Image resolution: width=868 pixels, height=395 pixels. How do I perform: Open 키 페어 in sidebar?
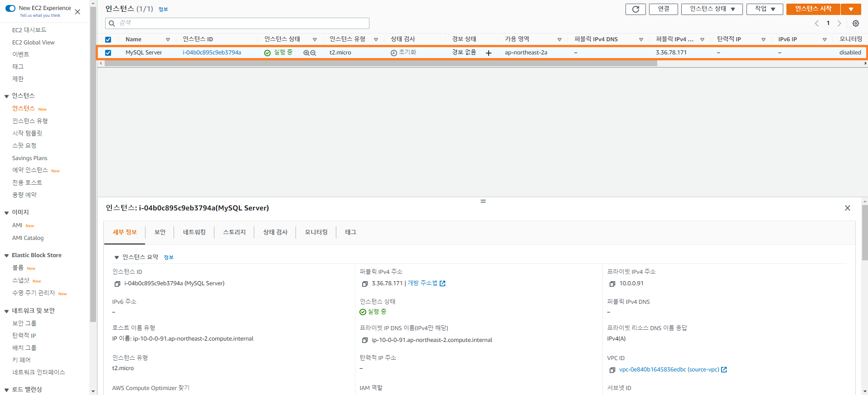tap(21, 360)
